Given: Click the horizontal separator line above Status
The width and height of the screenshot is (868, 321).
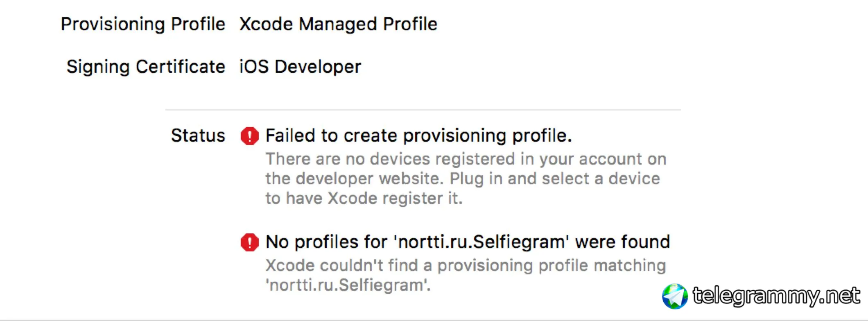Looking at the screenshot, I should point(423,110).
